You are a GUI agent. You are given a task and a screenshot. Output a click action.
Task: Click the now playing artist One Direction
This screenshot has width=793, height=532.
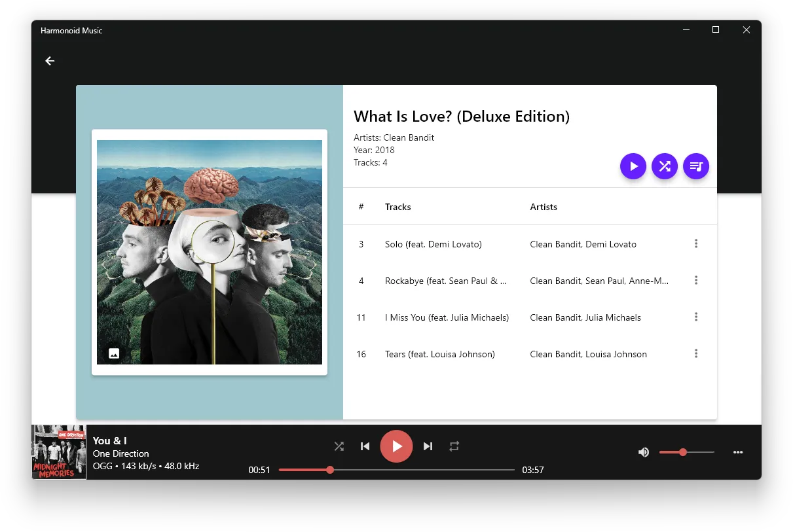121,453
